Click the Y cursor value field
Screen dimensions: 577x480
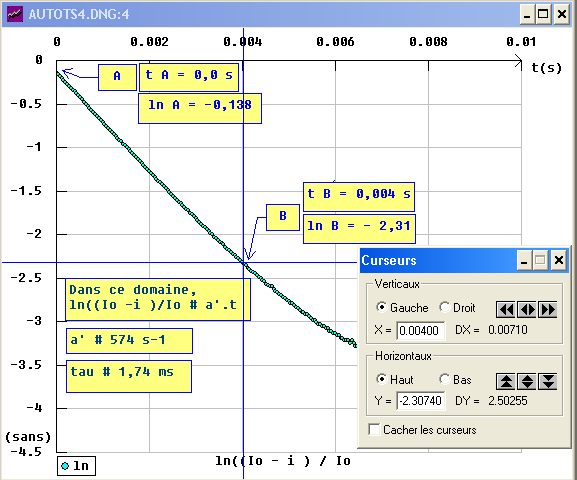(420, 400)
